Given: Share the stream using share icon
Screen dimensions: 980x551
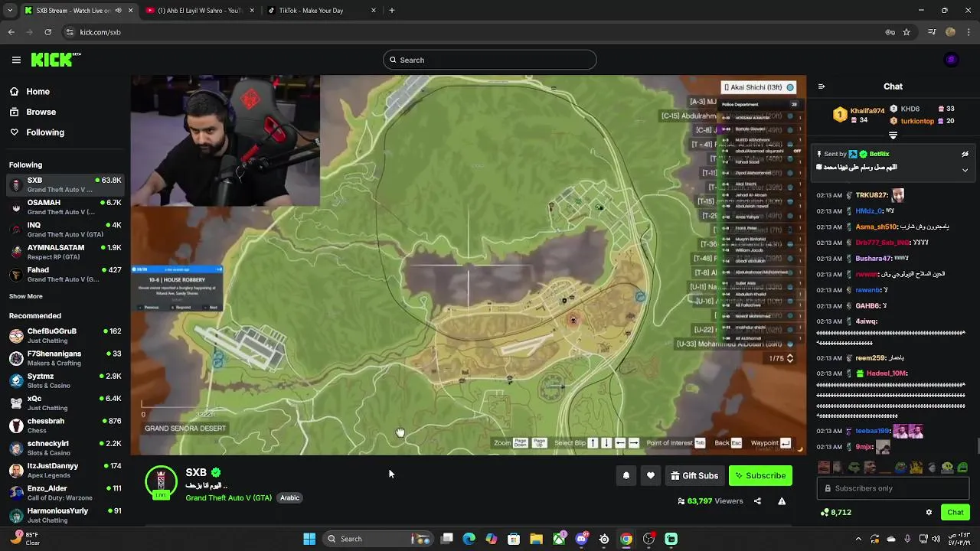Looking at the screenshot, I should tap(757, 501).
